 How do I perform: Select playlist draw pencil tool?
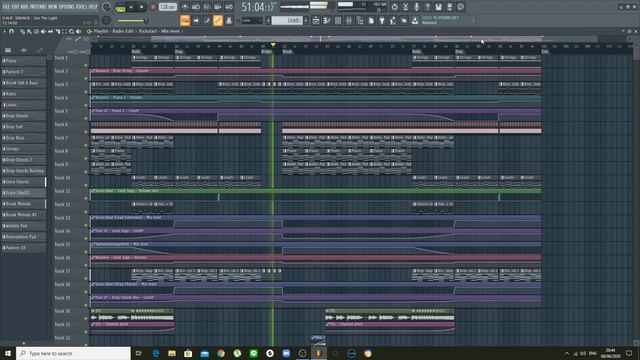(22, 31)
